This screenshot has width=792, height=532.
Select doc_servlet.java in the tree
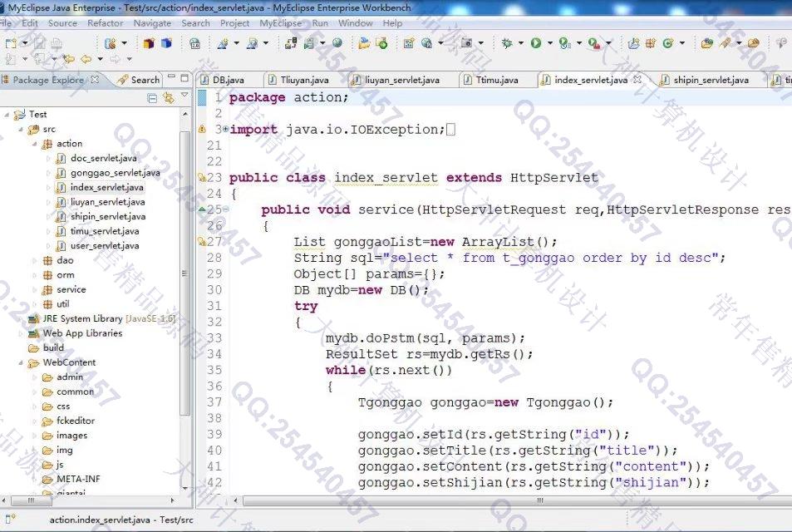[x=104, y=159]
